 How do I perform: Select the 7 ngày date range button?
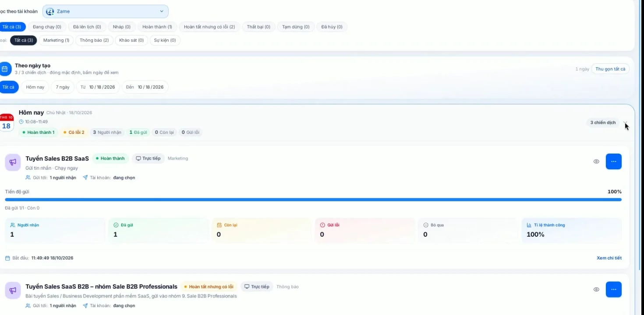point(63,87)
